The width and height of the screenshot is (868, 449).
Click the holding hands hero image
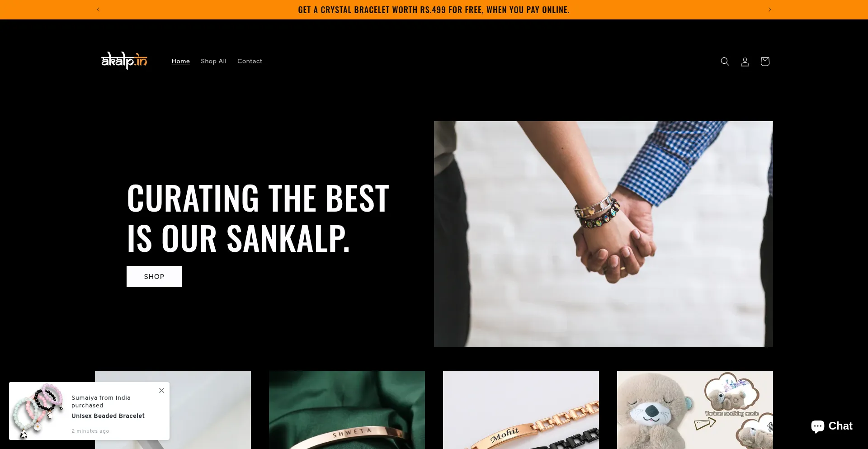tap(603, 234)
